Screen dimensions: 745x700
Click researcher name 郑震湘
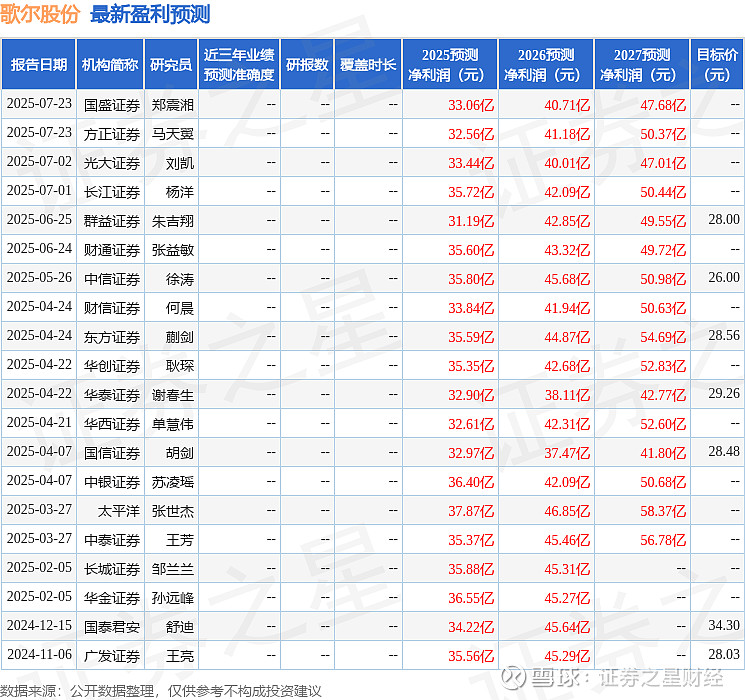tap(173, 105)
